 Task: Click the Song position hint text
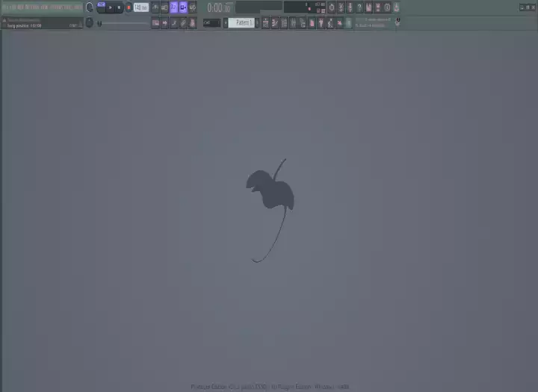24,25
